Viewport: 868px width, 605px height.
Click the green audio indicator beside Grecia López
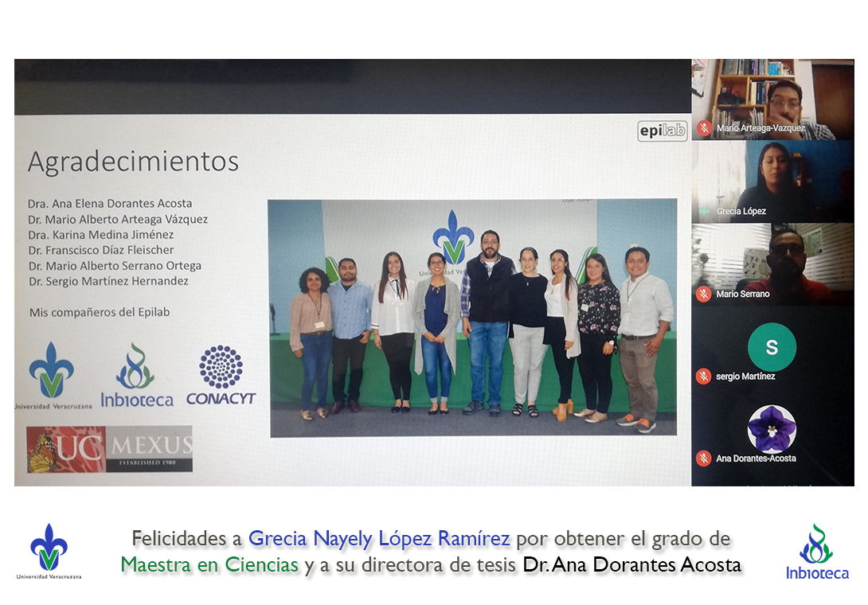click(703, 211)
